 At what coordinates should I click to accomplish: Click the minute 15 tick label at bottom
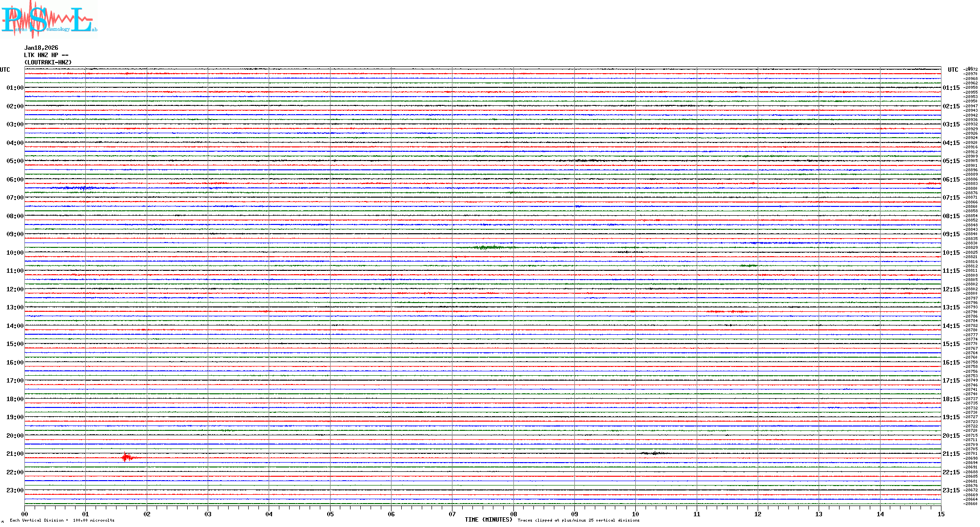pyautogui.click(x=941, y=514)
